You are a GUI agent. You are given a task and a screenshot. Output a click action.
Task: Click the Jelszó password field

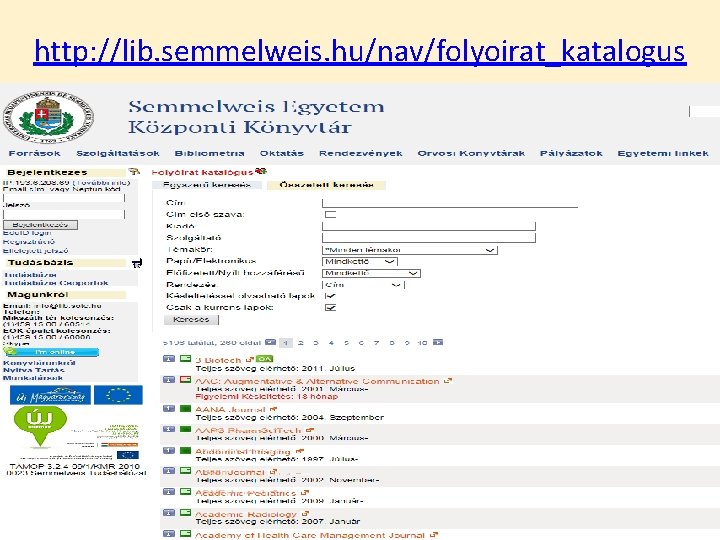coord(64,214)
